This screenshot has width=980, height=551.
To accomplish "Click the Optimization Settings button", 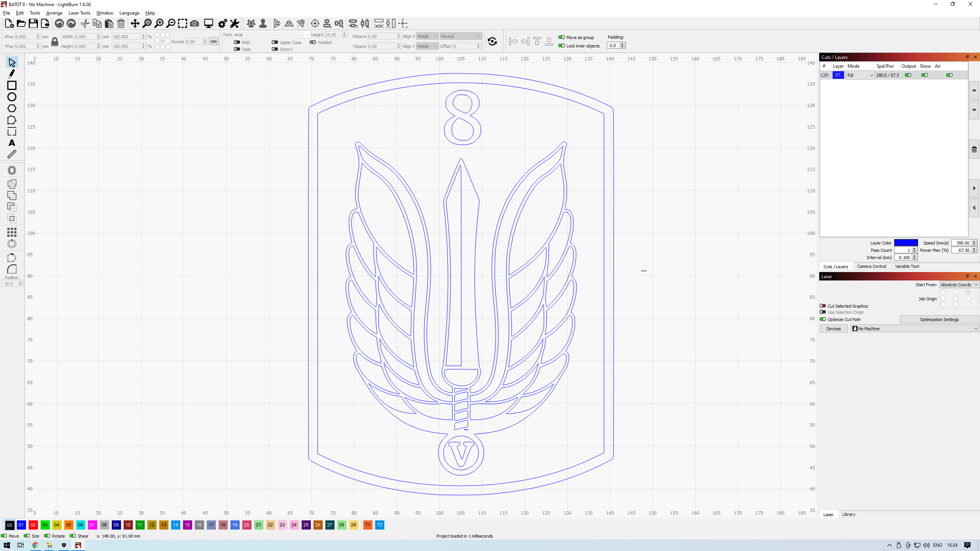I will 939,320.
